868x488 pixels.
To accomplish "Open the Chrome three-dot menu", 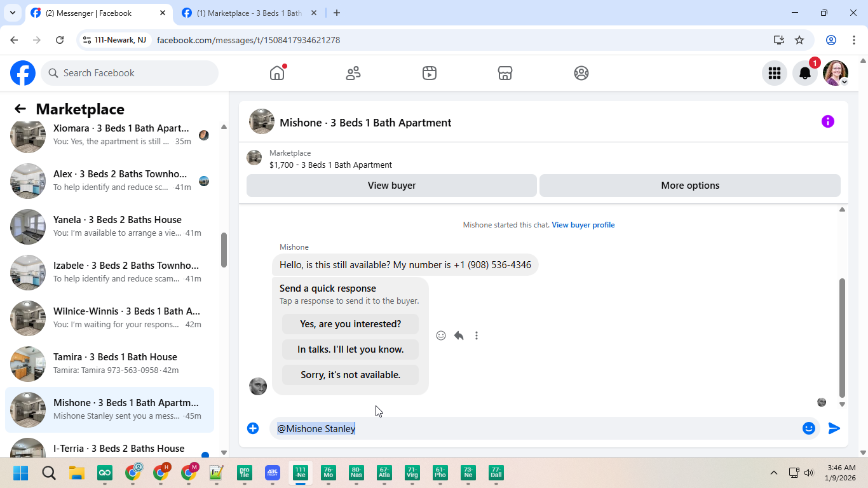I will [x=853, y=40].
